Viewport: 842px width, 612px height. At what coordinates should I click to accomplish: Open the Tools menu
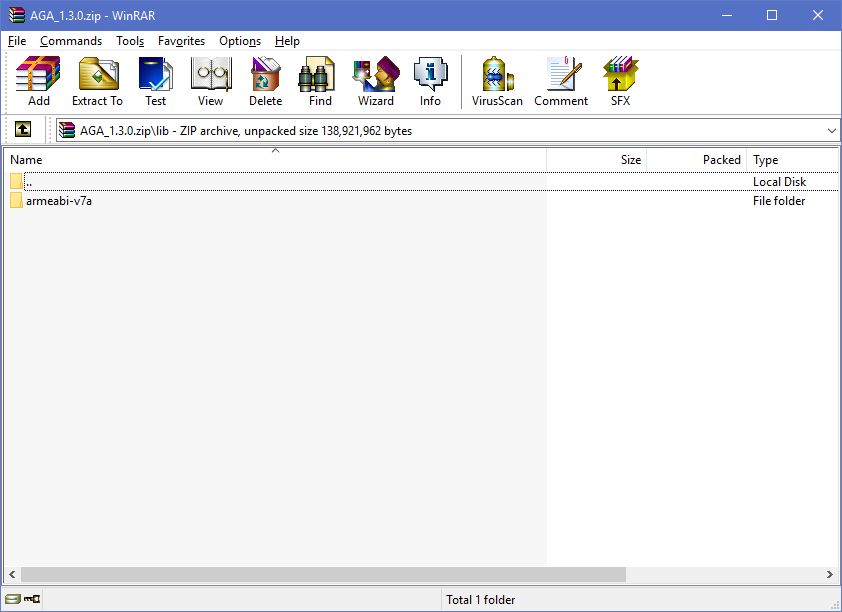130,41
